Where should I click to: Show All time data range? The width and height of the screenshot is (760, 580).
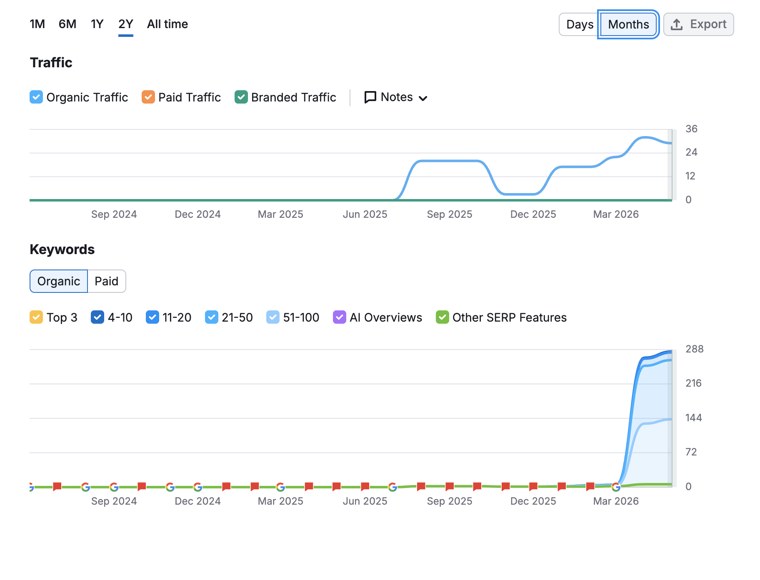167,24
